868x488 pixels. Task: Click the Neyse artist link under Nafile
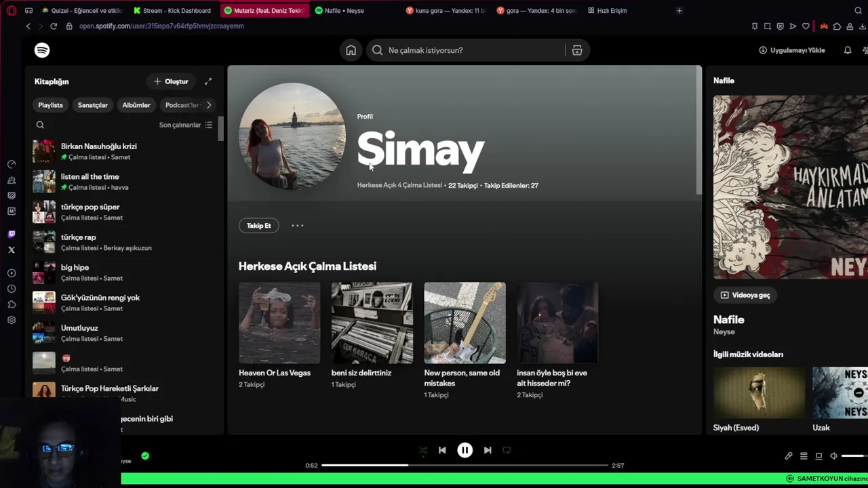[724, 331]
